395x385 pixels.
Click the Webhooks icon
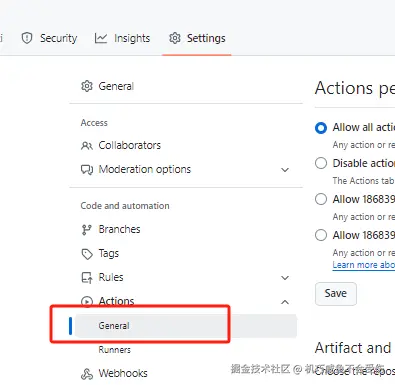click(x=87, y=374)
